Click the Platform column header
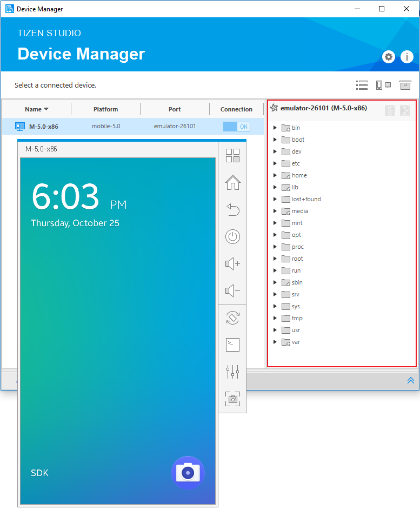This screenshot has width=420, height=509. pyautogui.click(x=105, y=109)
